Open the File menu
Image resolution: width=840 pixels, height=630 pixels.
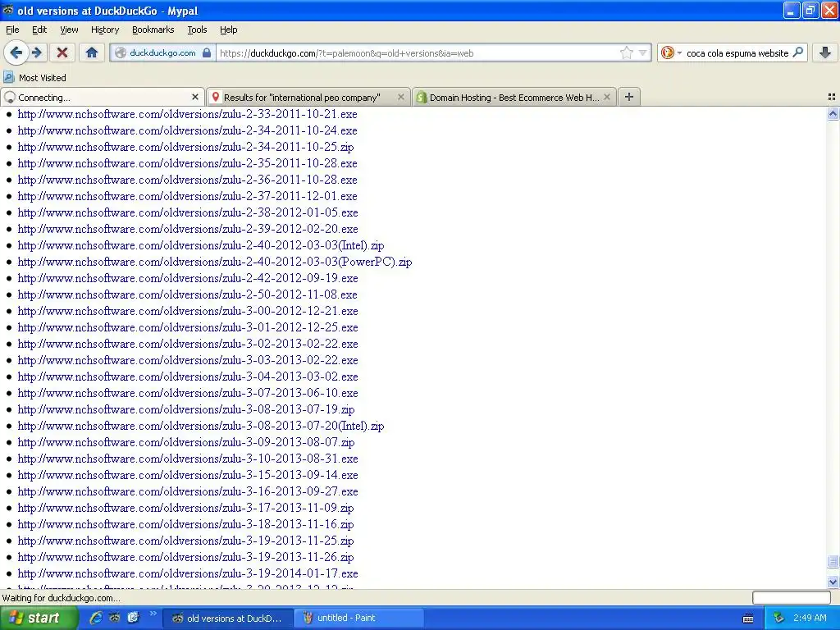click(12, 30)
